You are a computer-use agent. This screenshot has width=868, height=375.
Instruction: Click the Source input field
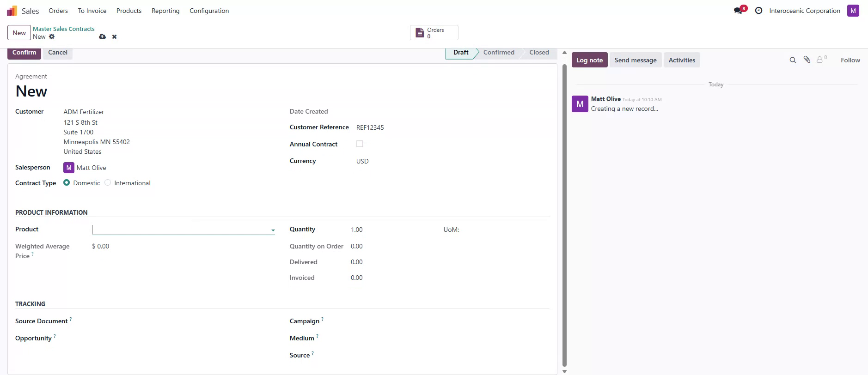[451, 355]
